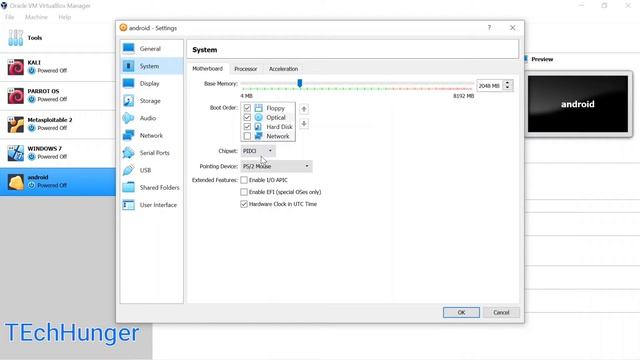Click the Hard Disk icon in Boot Order

(x=258, y=127)
